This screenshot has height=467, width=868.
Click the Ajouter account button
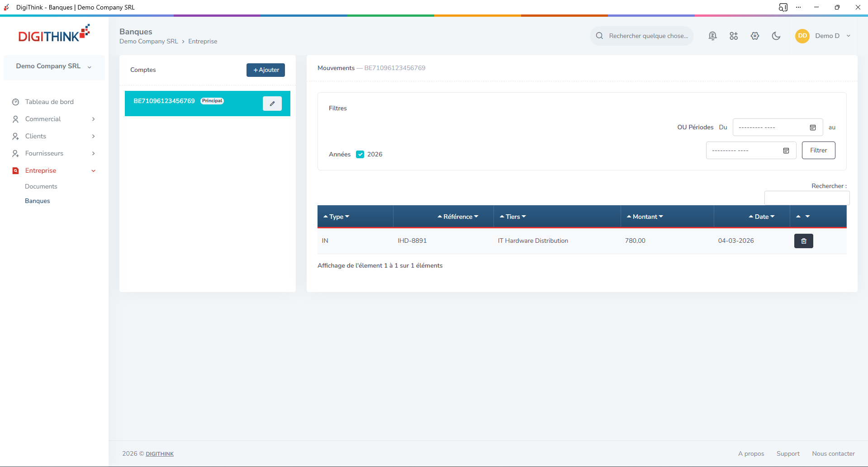coord(266,70)
